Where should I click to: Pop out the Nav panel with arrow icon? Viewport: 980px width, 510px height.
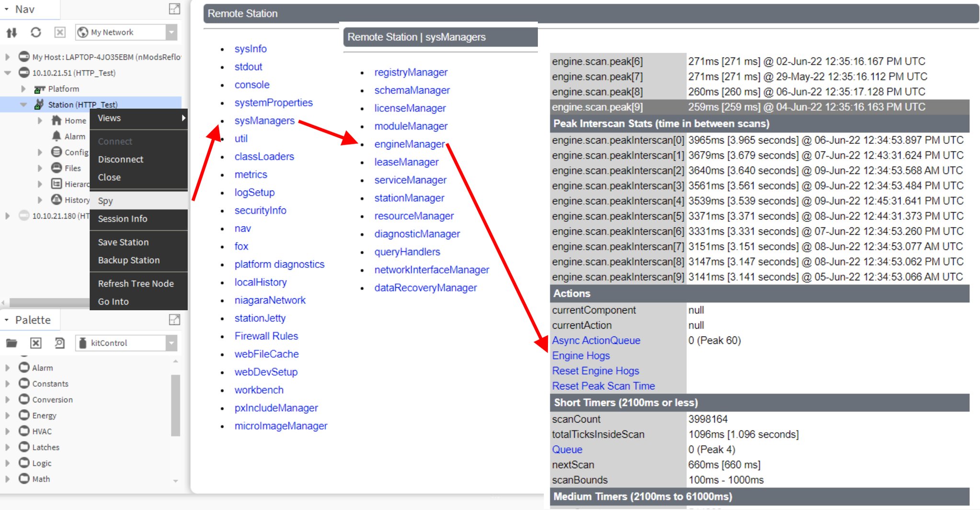[x=175, y=9]
